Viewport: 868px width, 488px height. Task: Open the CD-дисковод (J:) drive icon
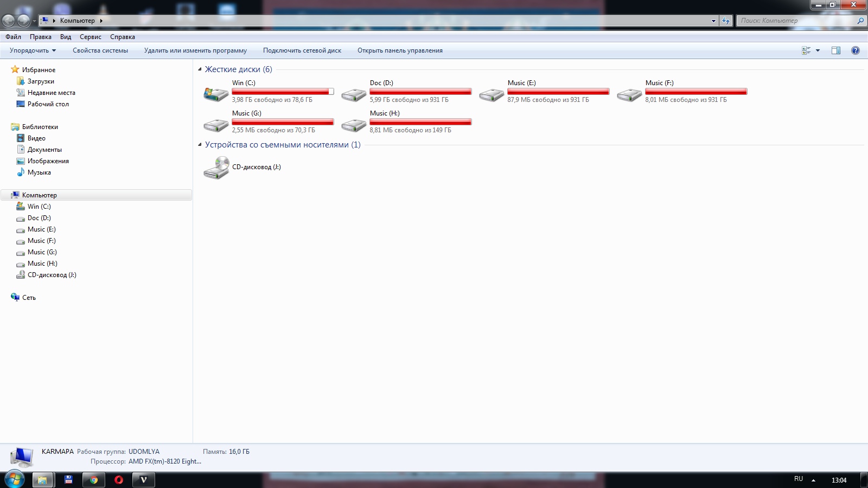click(x=216, y=168)
